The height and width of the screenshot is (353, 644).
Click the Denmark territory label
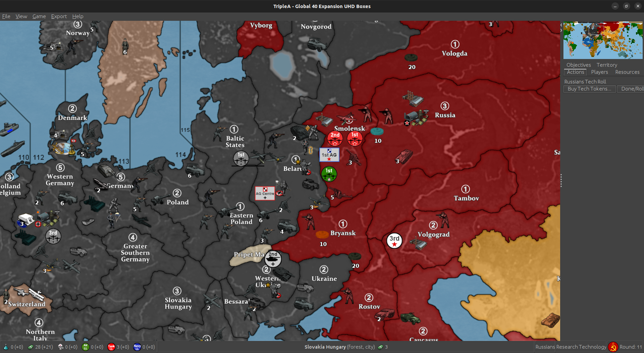tap(72, 118)
